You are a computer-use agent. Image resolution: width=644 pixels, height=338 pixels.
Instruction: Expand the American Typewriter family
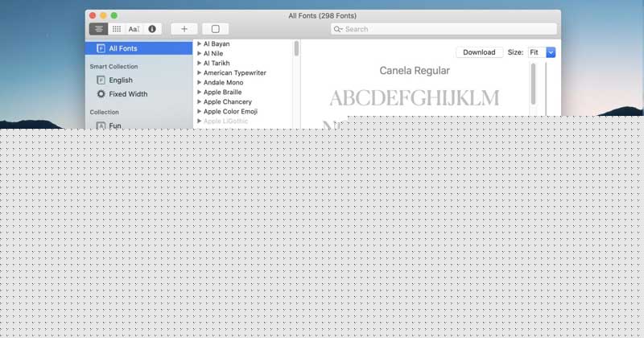[x=199, y=72]
